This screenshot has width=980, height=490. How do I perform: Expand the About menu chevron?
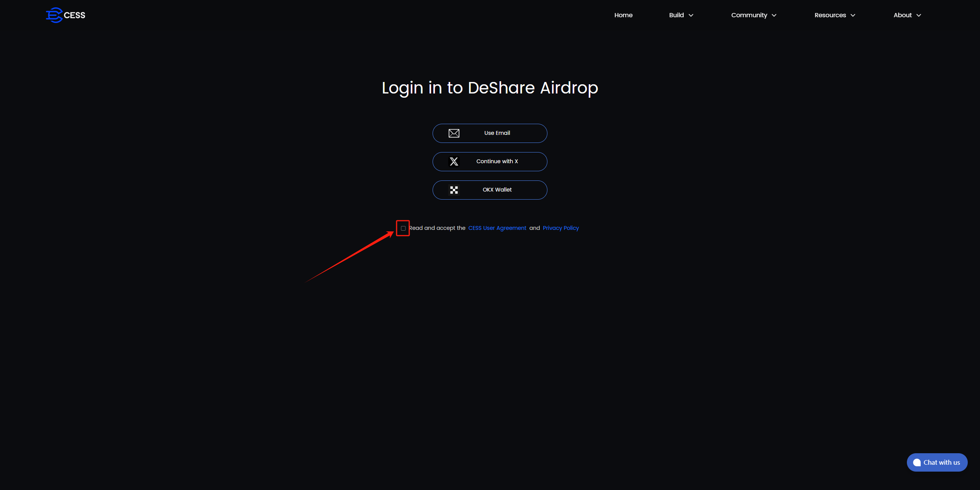[x=919, y=15]
